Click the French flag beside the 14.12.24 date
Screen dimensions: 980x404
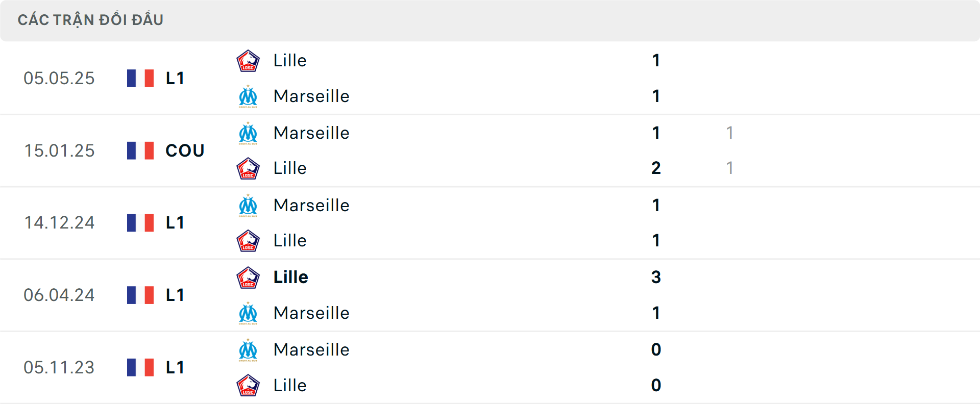click(x=140, y=223)
